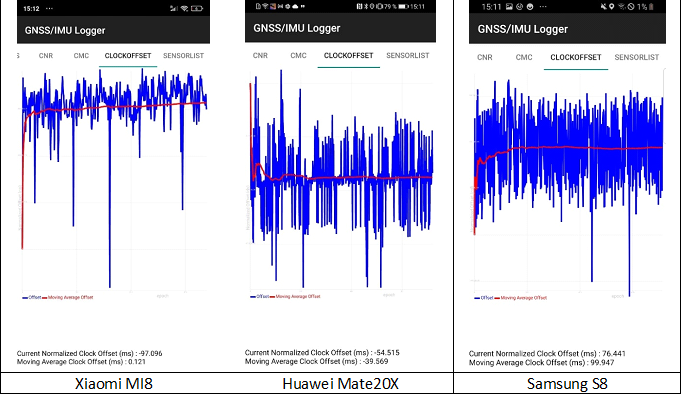Click the blue Offset legend entry on Xiaomi chart

click(x=32, y=297)
